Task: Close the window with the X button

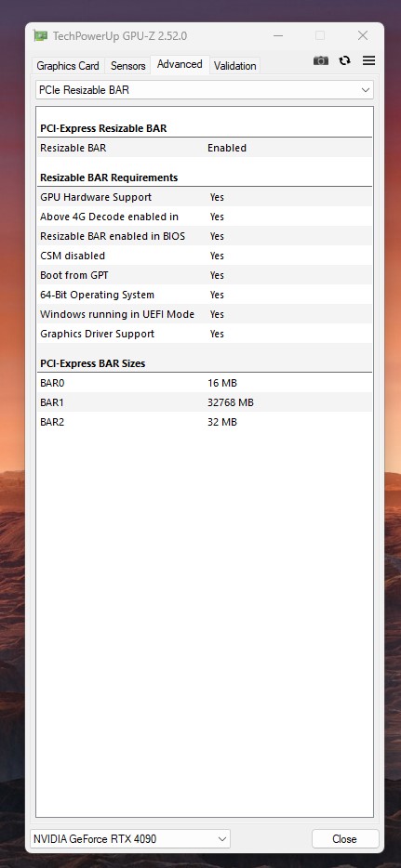Action: pyautogui.click(x=363, y=36)
